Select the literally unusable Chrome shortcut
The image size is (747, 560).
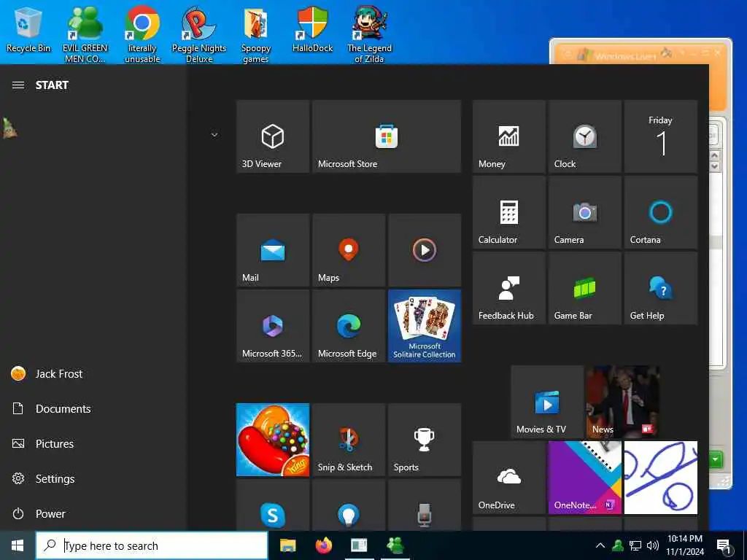coord(142,34)
